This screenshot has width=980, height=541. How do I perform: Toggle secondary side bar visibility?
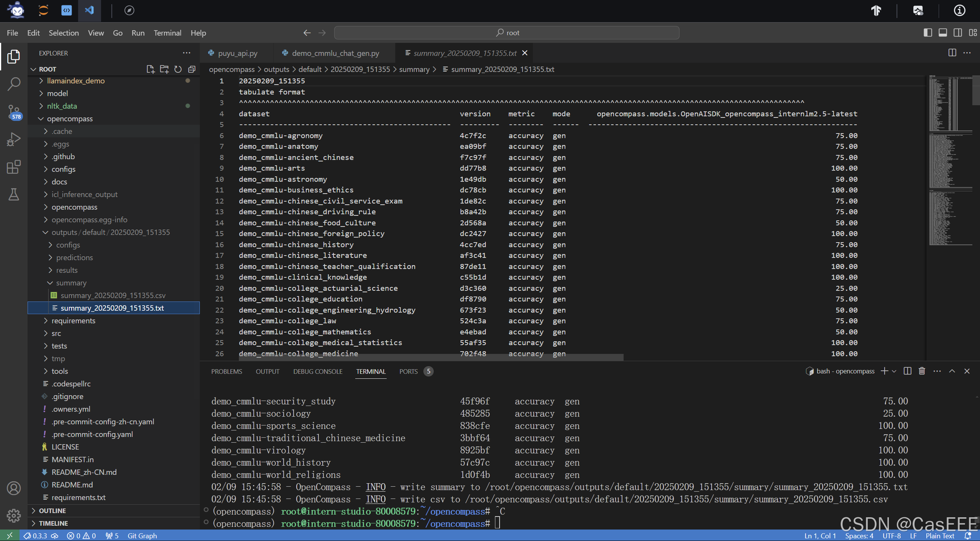(x=958, y=33)
